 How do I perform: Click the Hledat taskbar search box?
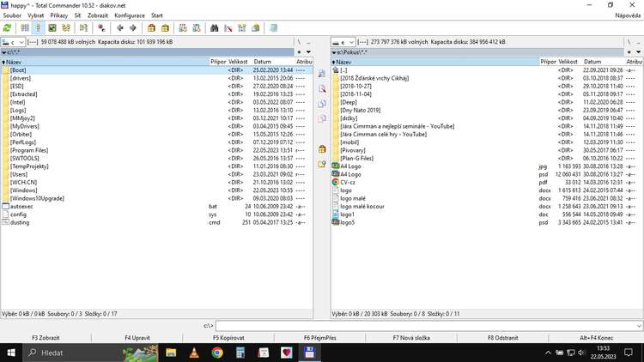click(90, 353)
